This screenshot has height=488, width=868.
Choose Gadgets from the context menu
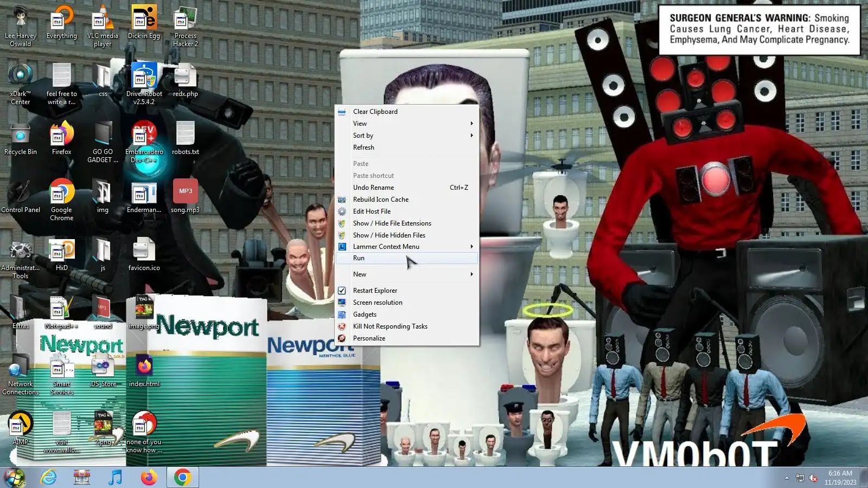[x=407, y=314]
